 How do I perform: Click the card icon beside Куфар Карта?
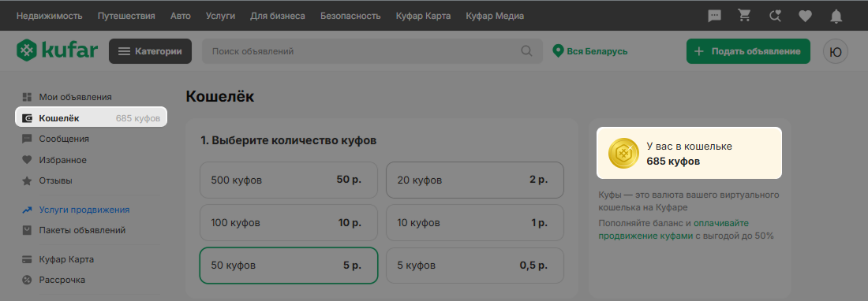(27, 259)
